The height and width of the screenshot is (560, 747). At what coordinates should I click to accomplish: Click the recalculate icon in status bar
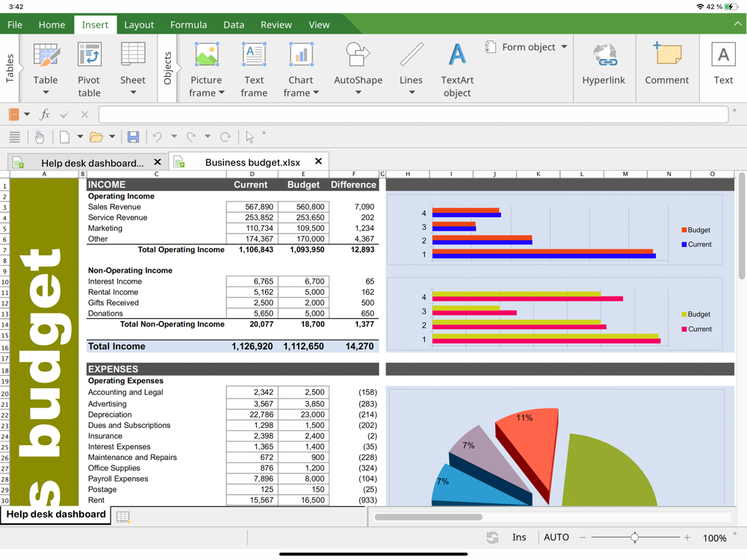click(492, 538)
